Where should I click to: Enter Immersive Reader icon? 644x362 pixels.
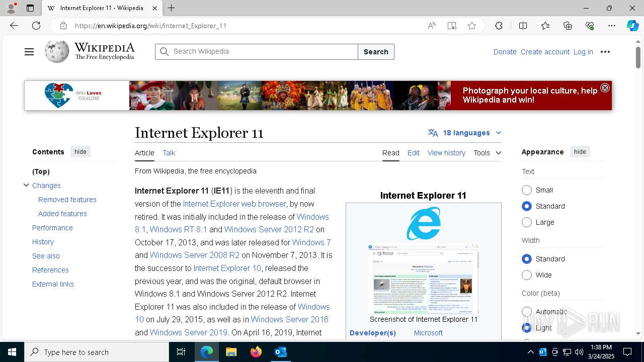click(452, 26)
